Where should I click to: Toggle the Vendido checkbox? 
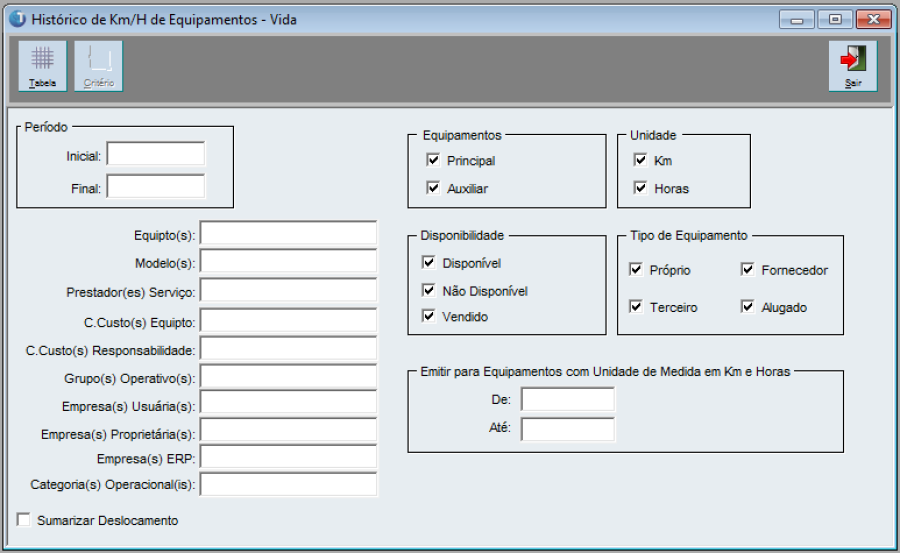tap(430, 316)
